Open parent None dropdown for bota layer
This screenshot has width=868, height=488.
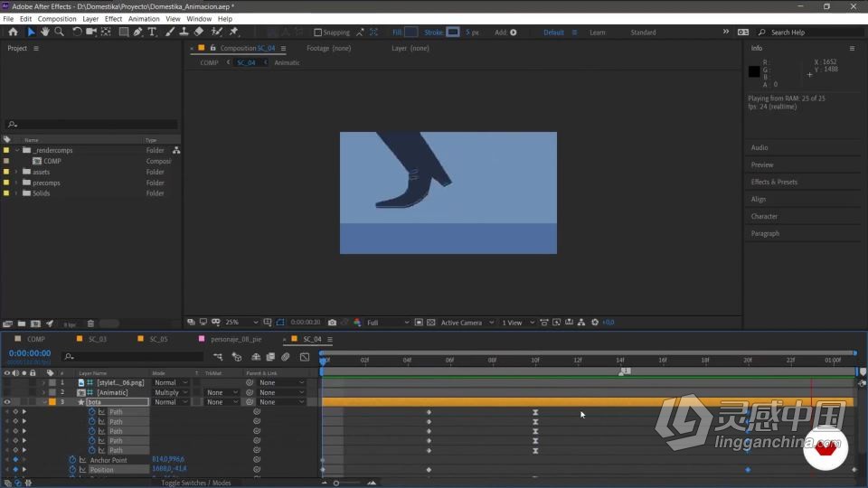point(281,402)
